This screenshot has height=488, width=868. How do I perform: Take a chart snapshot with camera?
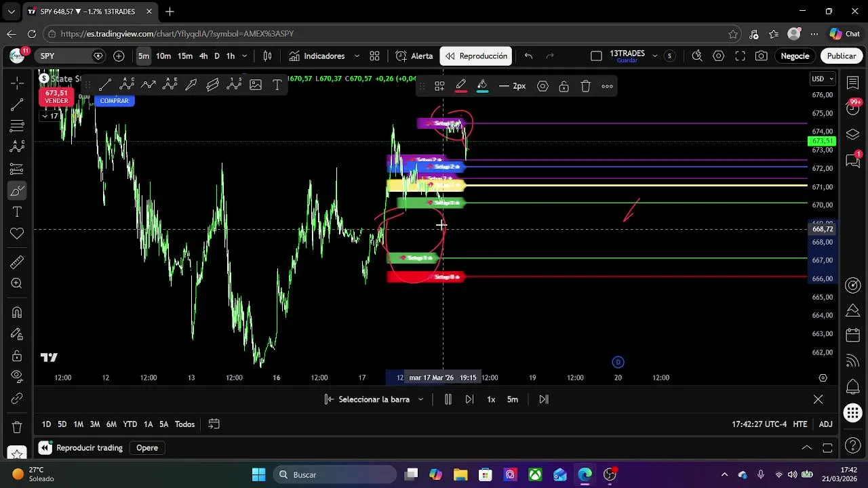point(762,56)
